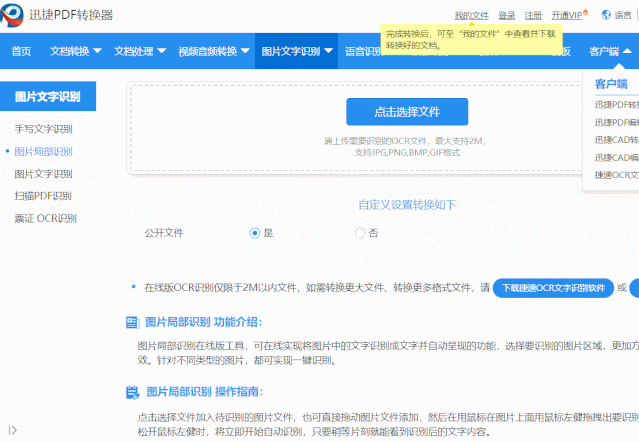Open the 视频音频转换 dropdown menu

[x=214, y=51]
